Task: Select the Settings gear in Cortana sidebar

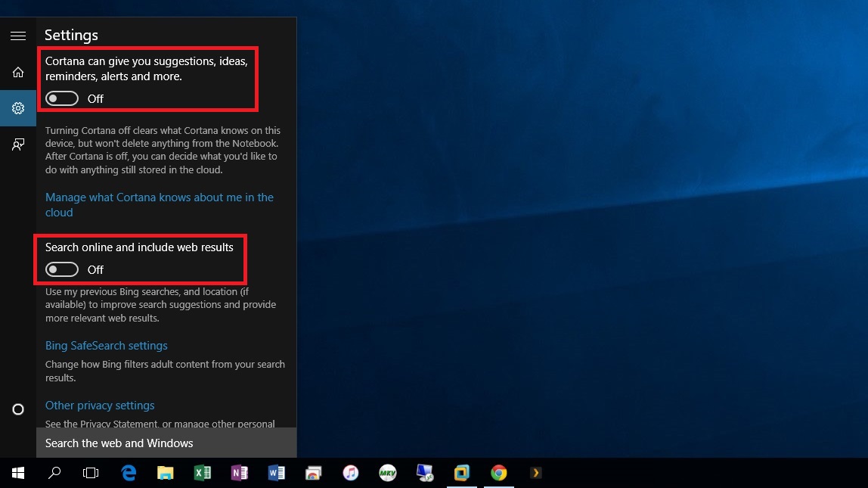Action: (17, 108)
